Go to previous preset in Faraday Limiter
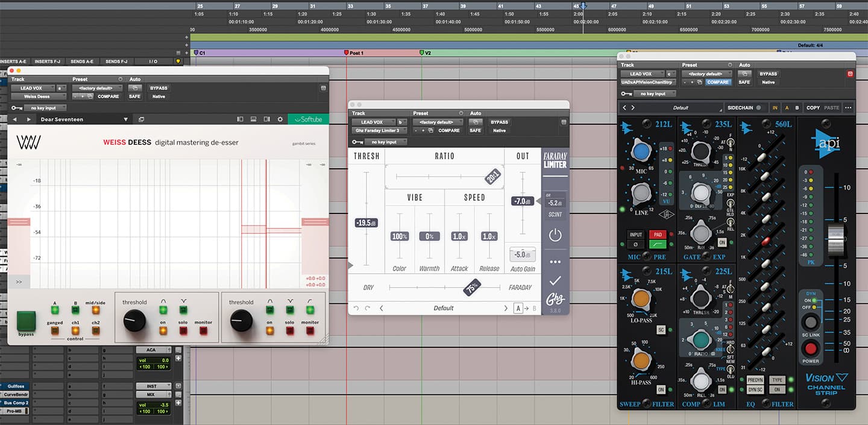868x425 pixels. (x=381, y=308)
